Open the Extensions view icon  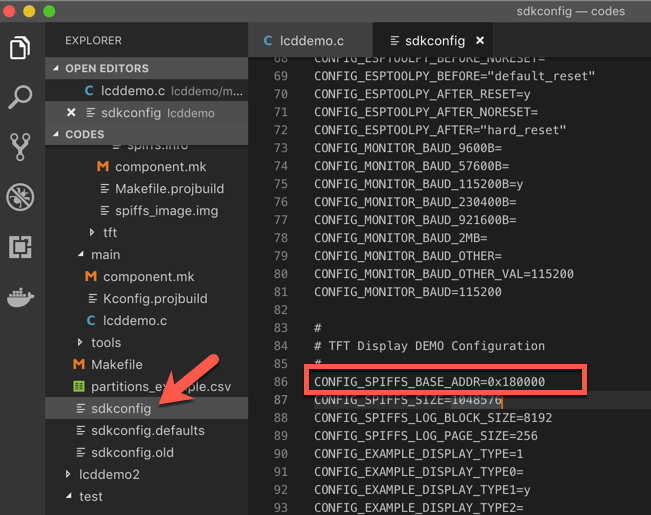click(x=20, y=247)
